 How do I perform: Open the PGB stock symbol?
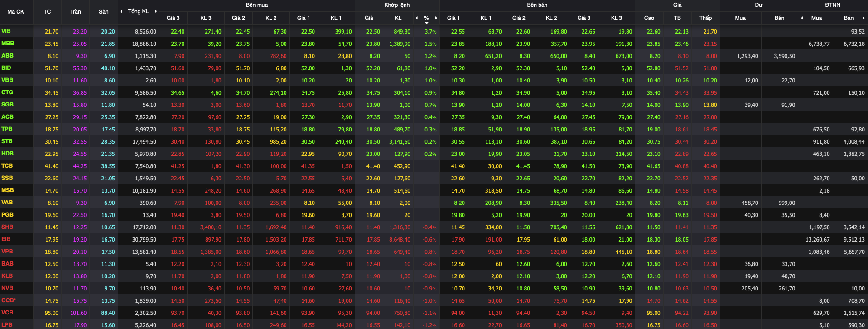click(x=7, y=215)
